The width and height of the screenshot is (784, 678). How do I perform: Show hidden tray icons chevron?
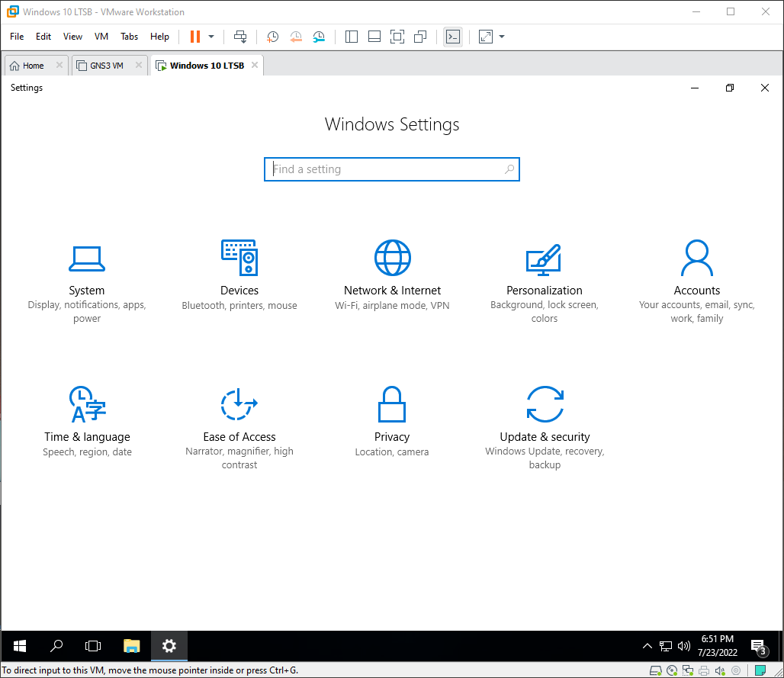(647, 646)
